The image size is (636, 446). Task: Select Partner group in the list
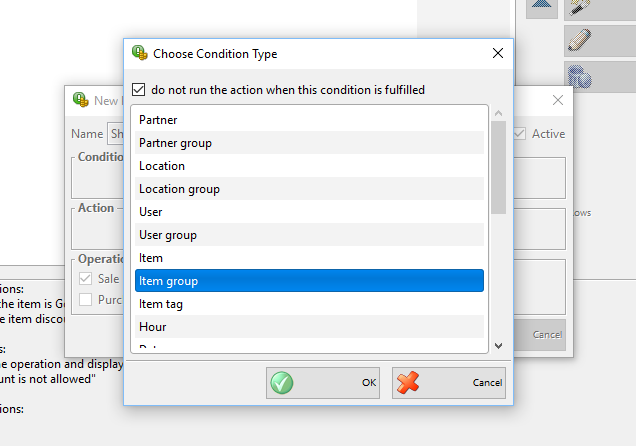pos(309,143)
